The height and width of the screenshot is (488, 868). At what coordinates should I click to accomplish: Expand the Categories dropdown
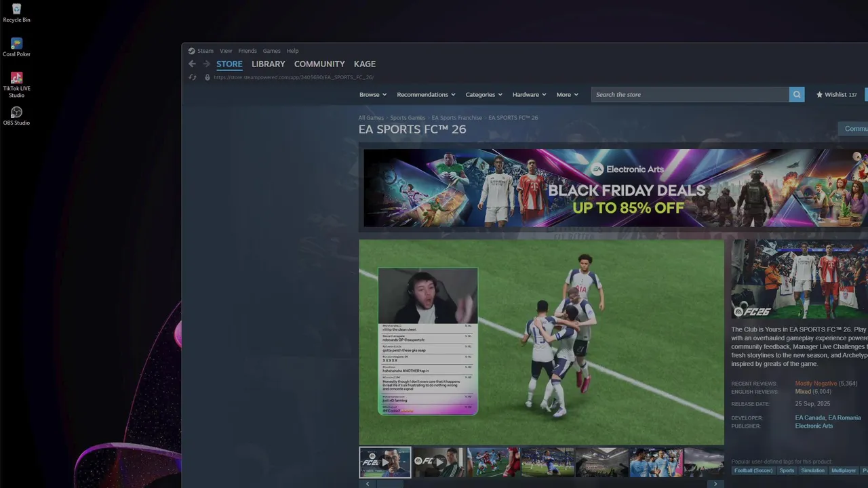[484, 95]
